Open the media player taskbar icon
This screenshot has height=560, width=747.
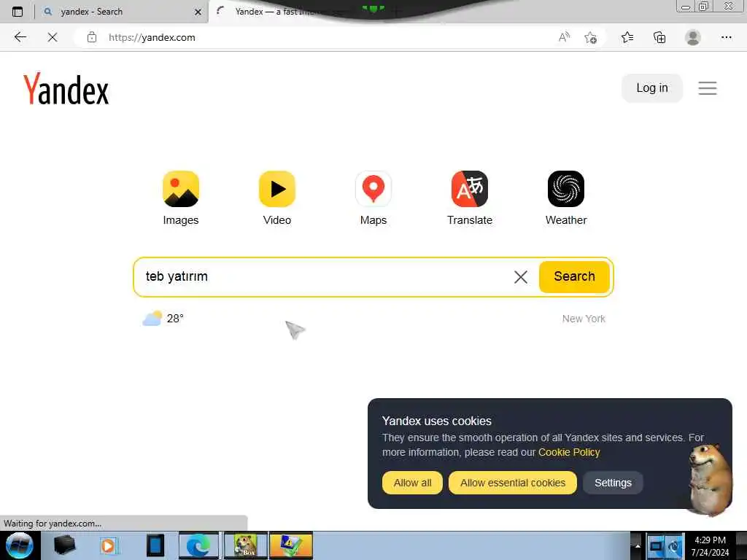pos(108,545)
